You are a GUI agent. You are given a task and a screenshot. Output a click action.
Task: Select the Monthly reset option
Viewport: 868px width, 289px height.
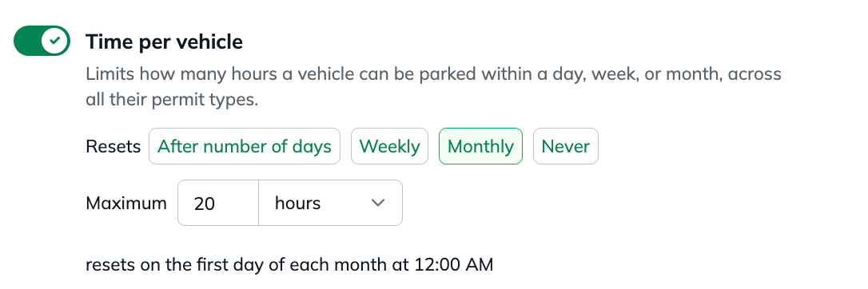tap(480, 146)
